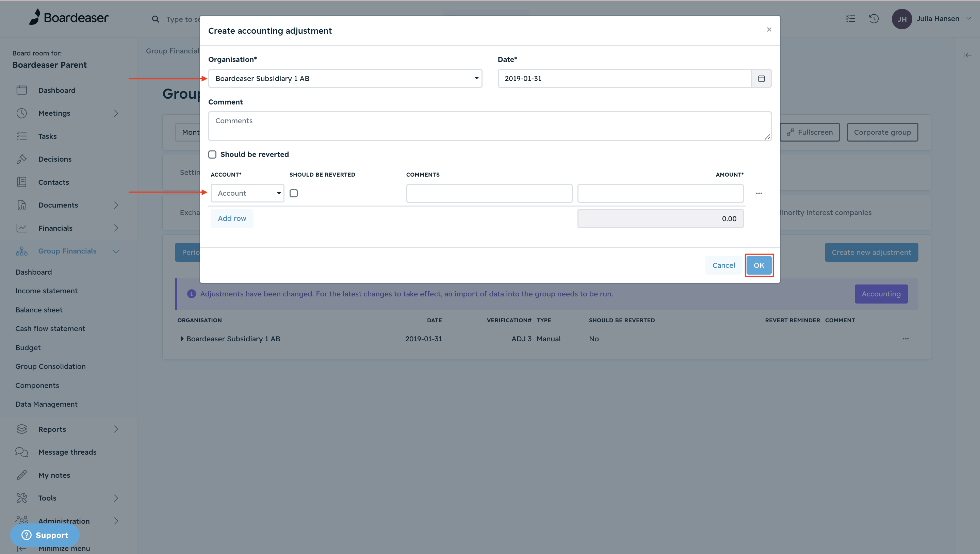
Task: Open Income statement in sidebar
Action: (46, 291)
